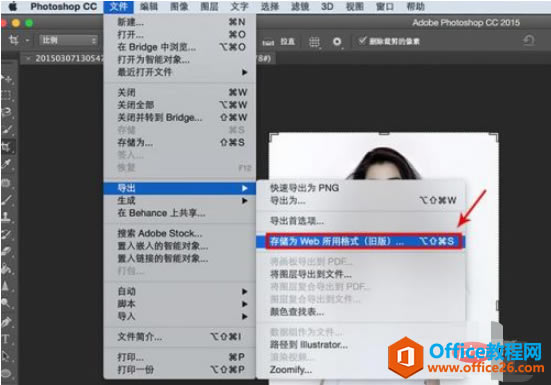Choose 将图层导出到文件...
551x385 pixels.
click(x=361, y=274)
